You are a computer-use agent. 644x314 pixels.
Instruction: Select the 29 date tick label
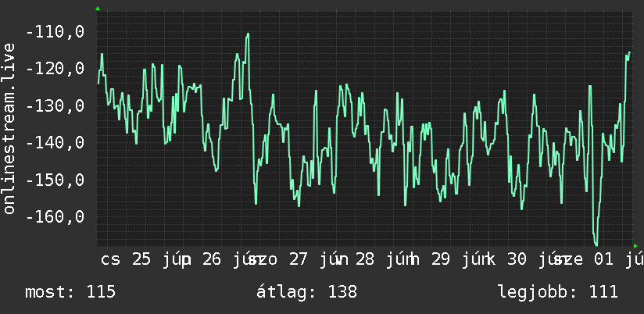441,260
